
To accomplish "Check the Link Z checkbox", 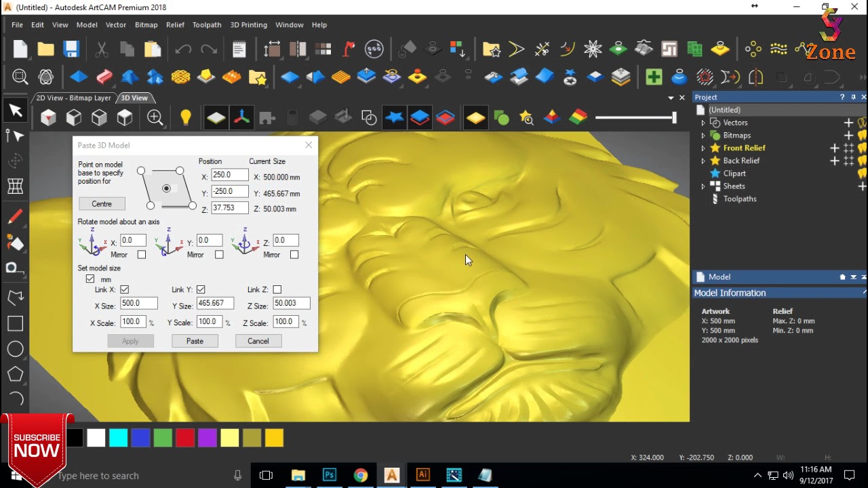I will (277, 290).
